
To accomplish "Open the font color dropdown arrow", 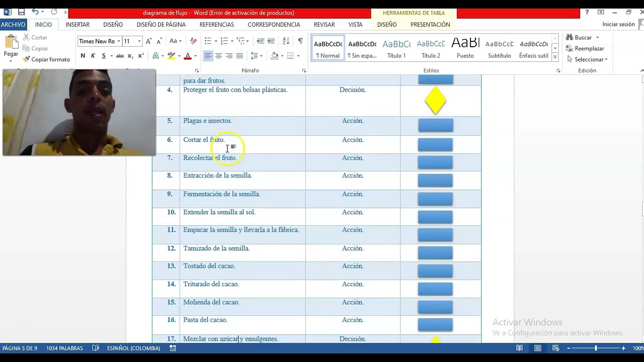I will (x=195, y=56).
